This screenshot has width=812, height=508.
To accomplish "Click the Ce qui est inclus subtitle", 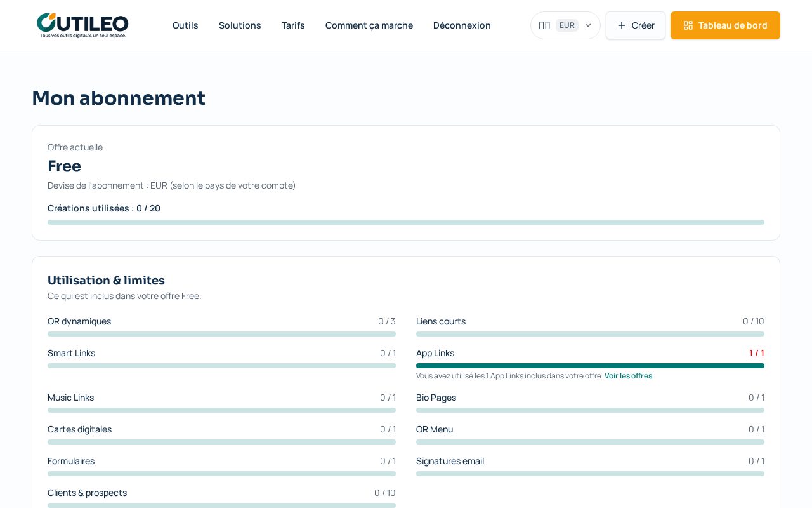I will point(124,296).
